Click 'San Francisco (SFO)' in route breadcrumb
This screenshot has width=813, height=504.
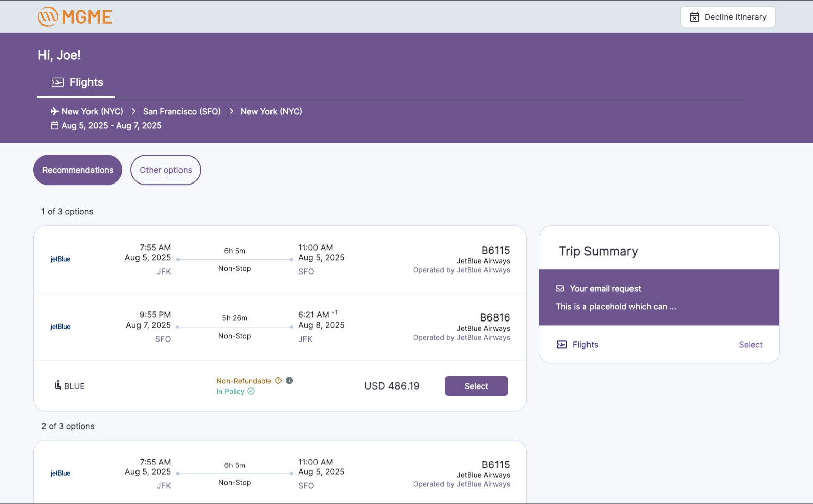(x=182, y=111)
